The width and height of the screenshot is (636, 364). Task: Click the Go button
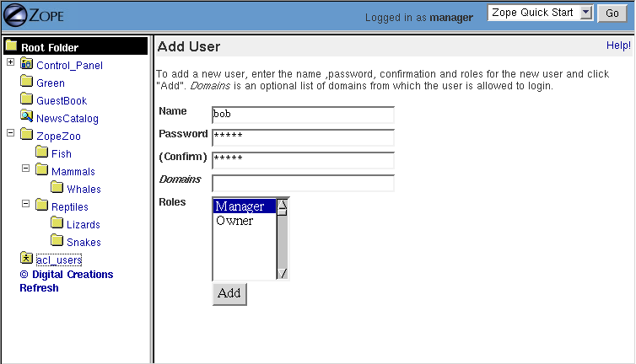[x=612, y=13]
